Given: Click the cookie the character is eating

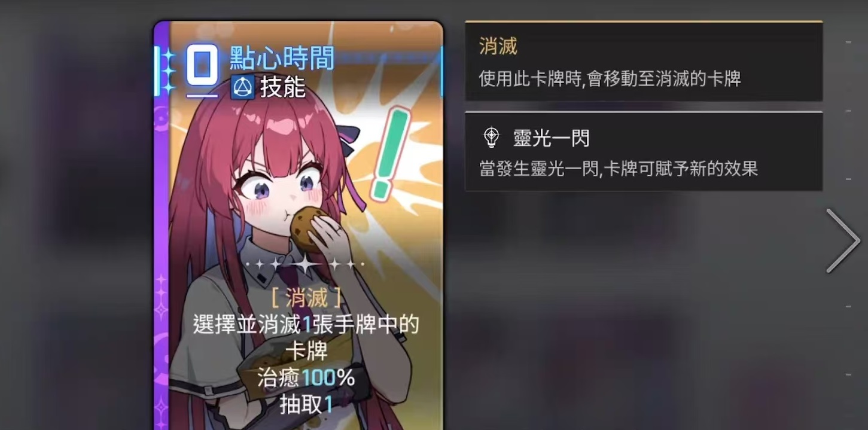Looking at the screenshot, I should pyautogui.click(x=309, y=229).
